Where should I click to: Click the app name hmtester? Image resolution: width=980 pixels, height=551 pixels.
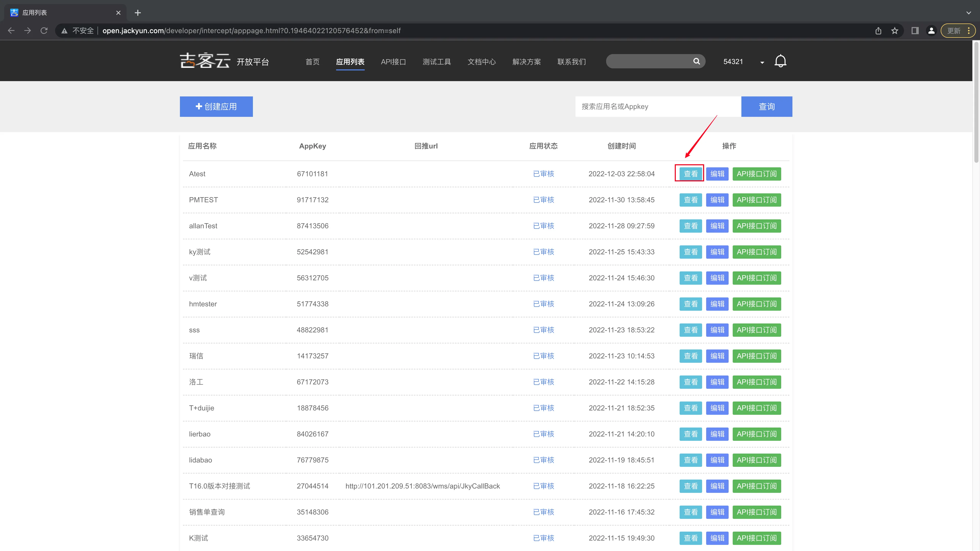coord(203,304)
